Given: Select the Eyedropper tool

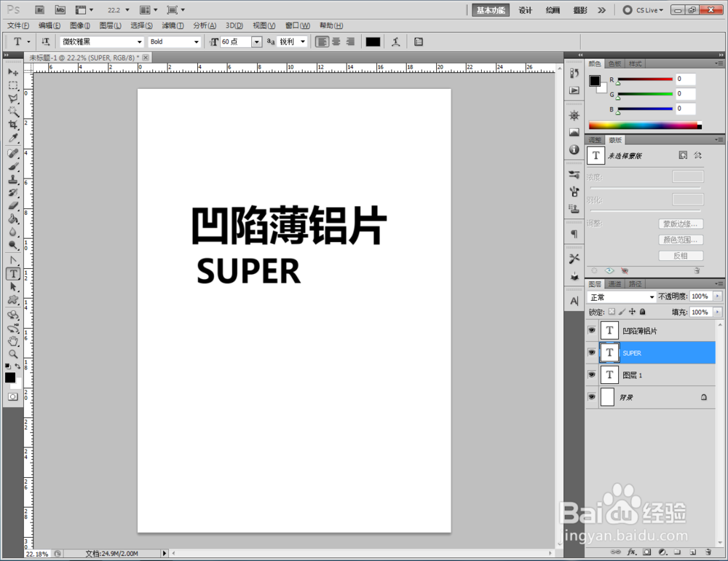Looking at the screenshot, I should tap(13, 138).
